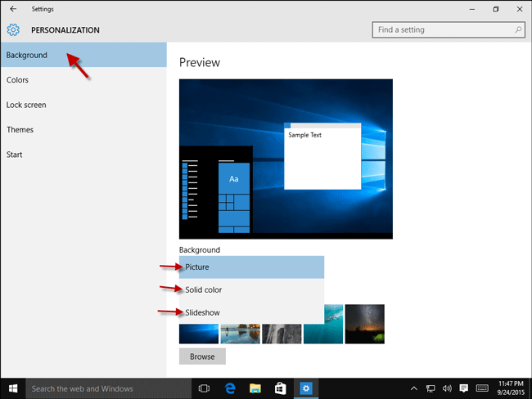This screenshot has height=399, width=532.
Task: Select the night sky tent wallpaper thumbnail
Action: pos(365,324)
